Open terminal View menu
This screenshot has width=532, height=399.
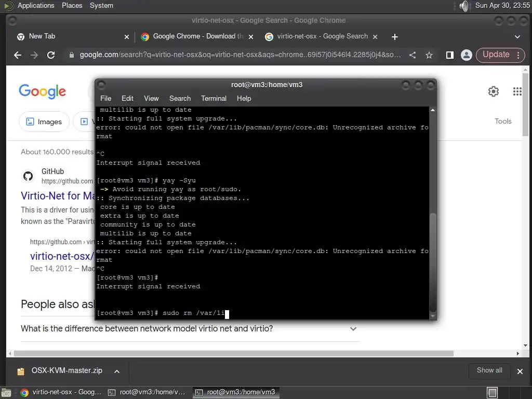click(x=151, y=98)
